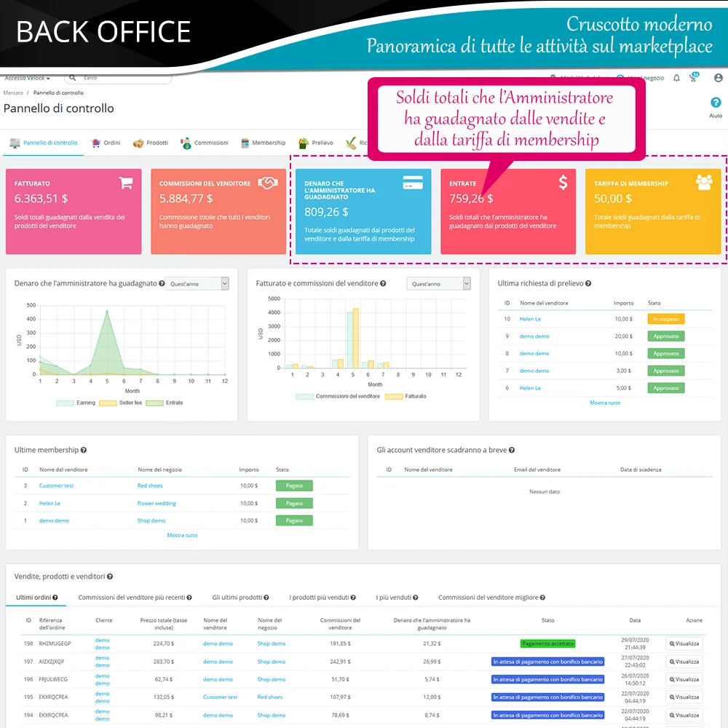Select the I prodotti più venduti tab

coord(323,598)
